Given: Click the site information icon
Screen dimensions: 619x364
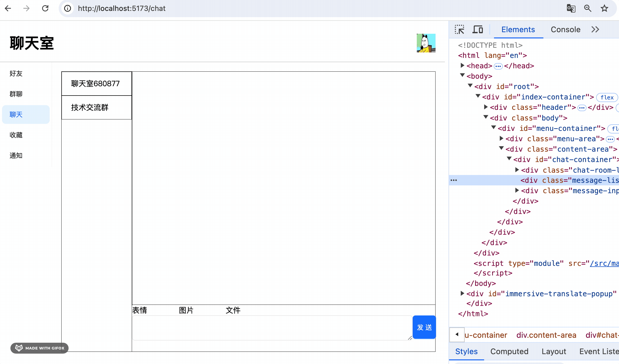Looking at the screenshot, I should coord(68,8).
